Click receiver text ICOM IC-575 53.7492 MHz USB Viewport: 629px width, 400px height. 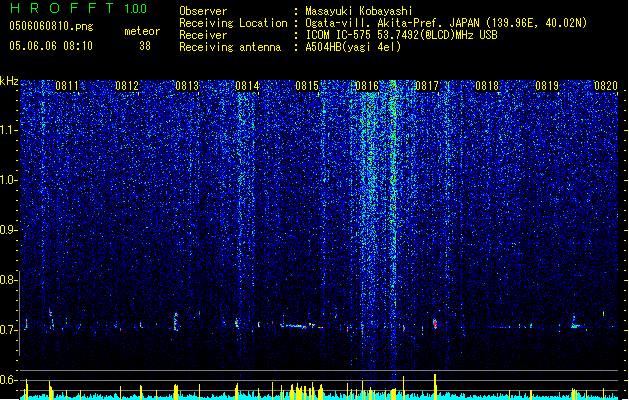[402, 35]
